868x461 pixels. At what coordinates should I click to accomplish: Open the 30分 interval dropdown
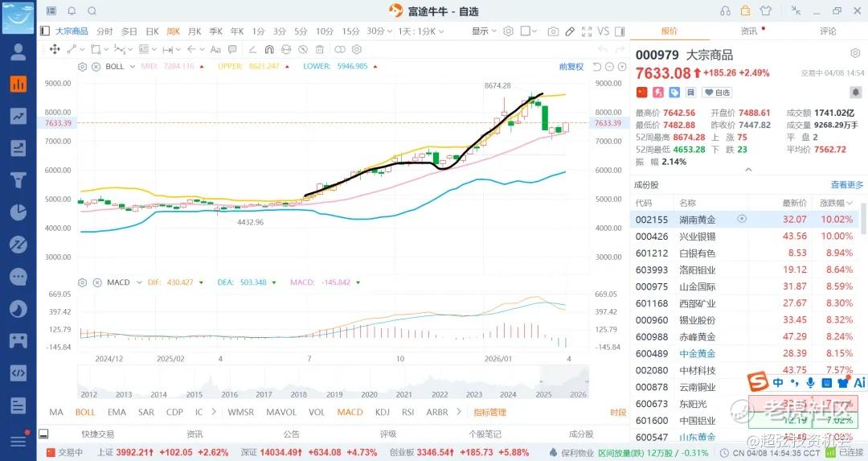[x=379, y=31]
